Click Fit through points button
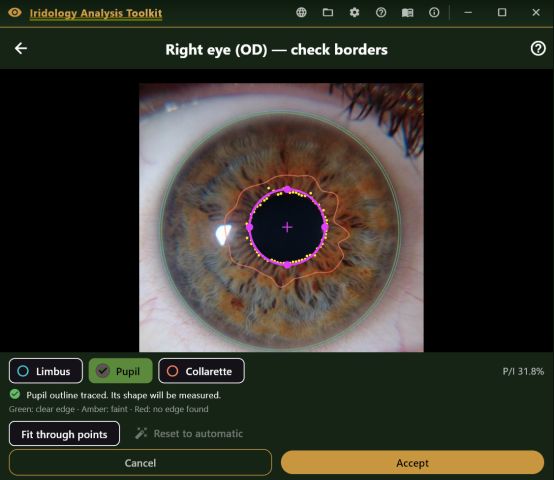 pyautogui.click(x=64, y=434)
